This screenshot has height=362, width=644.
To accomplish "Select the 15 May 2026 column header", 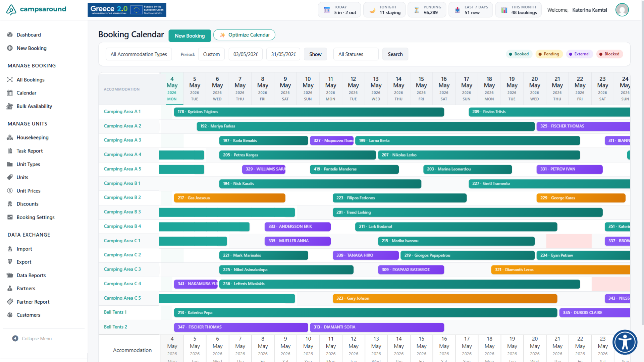I will (421, 89).
